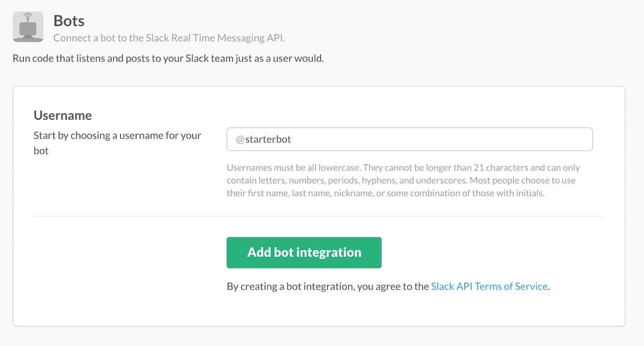Click the Slack Real Time Messaging API subtitle
The width and height of the screenshot is (644, 346).
pyautogui.click(x=172, y=38)
